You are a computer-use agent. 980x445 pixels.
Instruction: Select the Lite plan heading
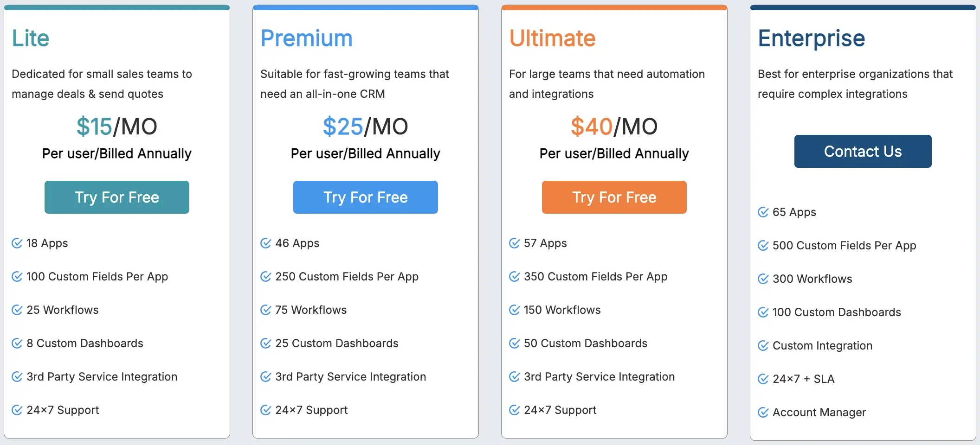(x=31, y=38)
